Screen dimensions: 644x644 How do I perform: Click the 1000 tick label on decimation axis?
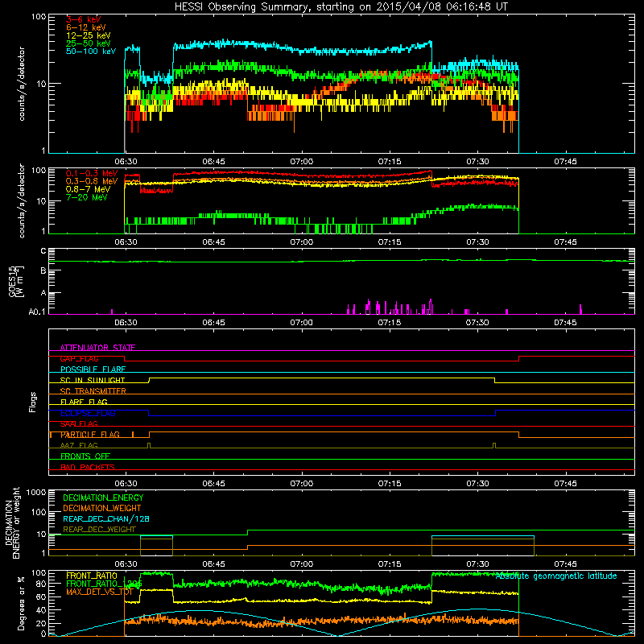point(36,492)
